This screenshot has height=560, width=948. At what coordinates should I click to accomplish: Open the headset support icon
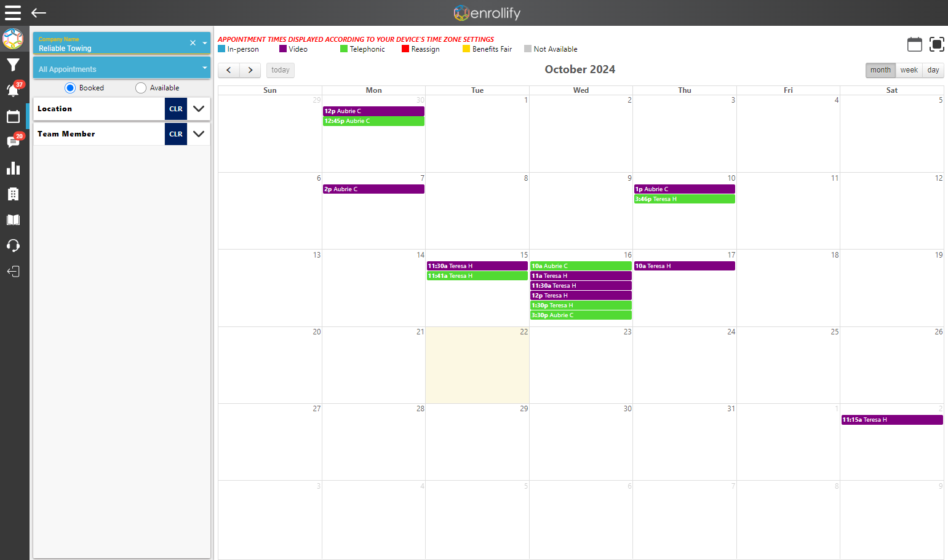pyautogui.click(x=13, y=245)
